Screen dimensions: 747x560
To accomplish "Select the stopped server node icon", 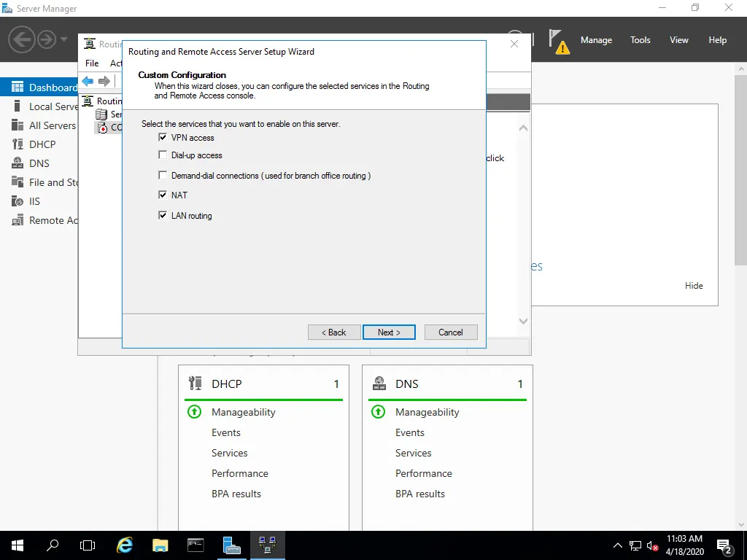I will tap(102, 128).
